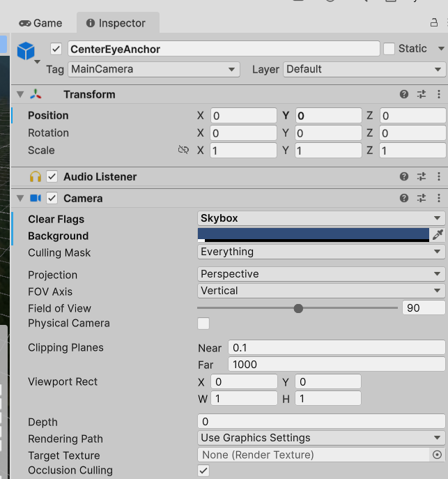Open the GameObject icon dropdown arrow
The width and height of the screenshot is (448, 479).
(37, 62)
